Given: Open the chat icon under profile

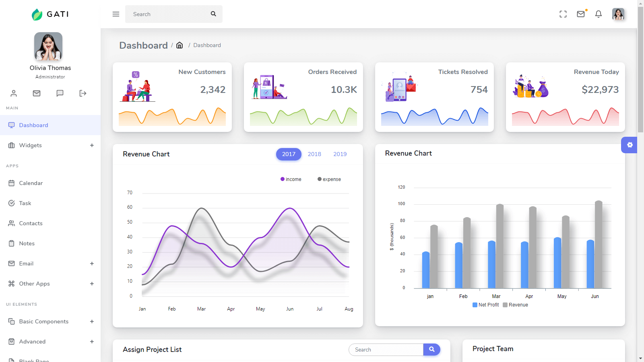Looking at the screenshot, I should point(60,93).
